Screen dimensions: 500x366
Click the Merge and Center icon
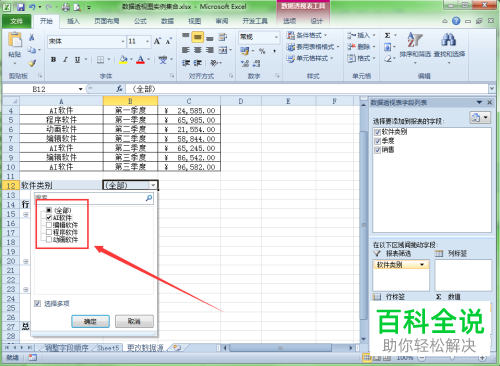coord(223,50)
